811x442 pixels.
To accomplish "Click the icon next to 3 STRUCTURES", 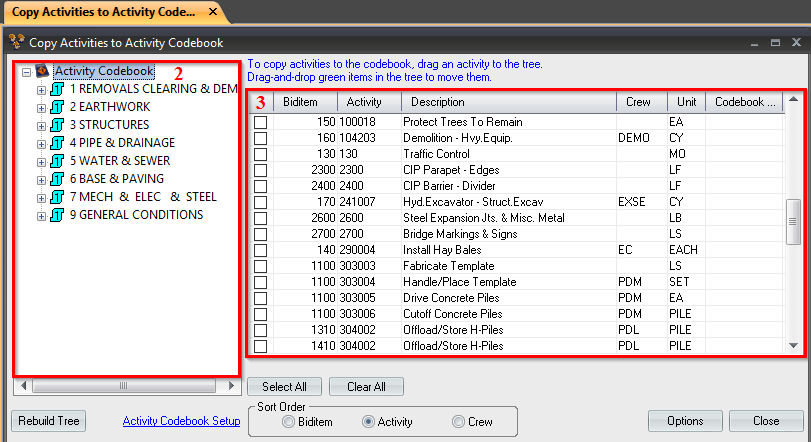I will tap(58, 125).
